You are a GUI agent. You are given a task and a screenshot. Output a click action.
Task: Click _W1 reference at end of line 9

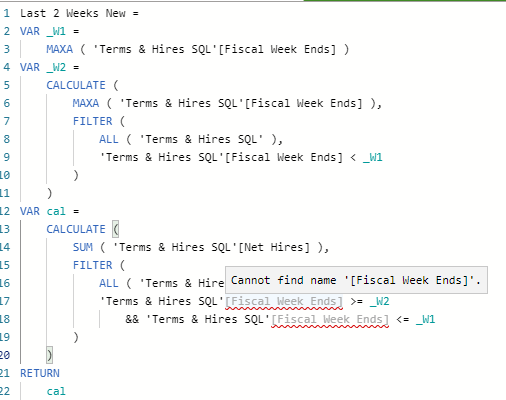coord(373,157)
